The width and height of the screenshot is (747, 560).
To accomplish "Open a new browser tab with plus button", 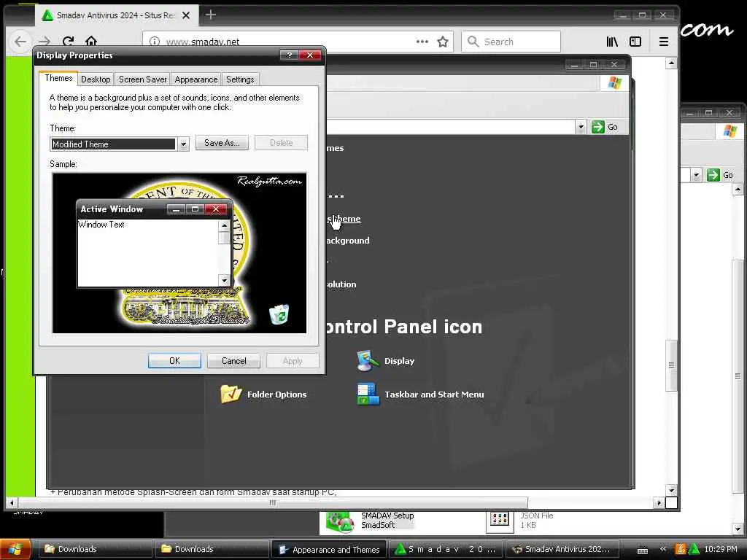I will click(x=211, y=15).
